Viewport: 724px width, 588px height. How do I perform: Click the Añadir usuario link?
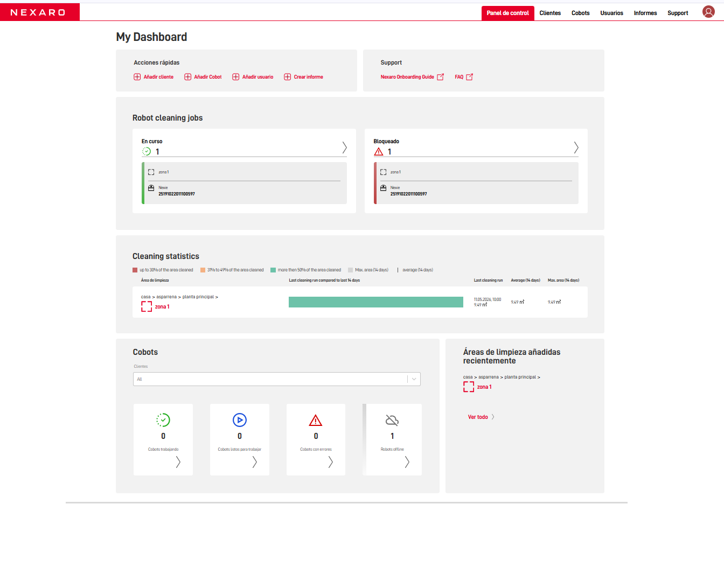[257, 77]
